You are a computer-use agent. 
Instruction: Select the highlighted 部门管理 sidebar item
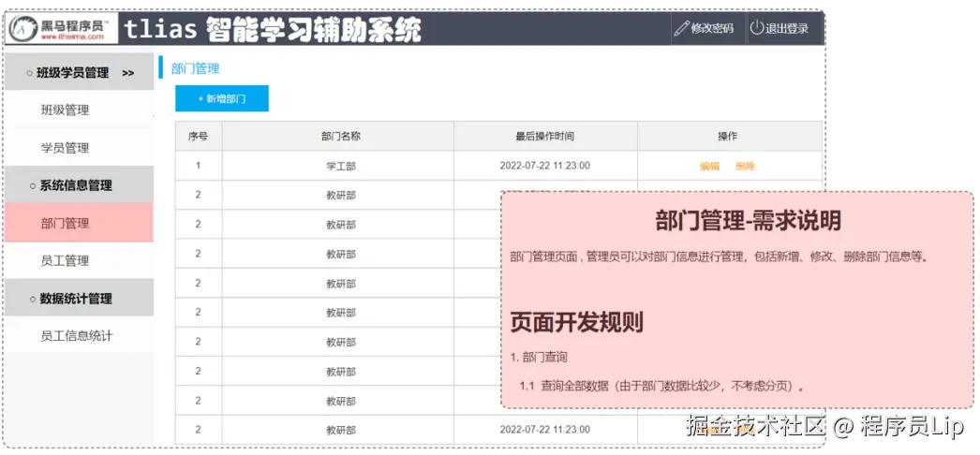click(x=79, y=223)
